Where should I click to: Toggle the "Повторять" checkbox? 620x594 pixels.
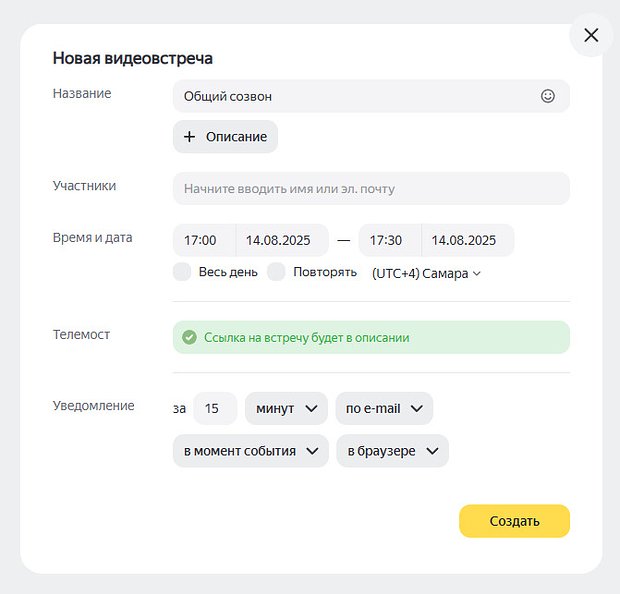(276, 272)
